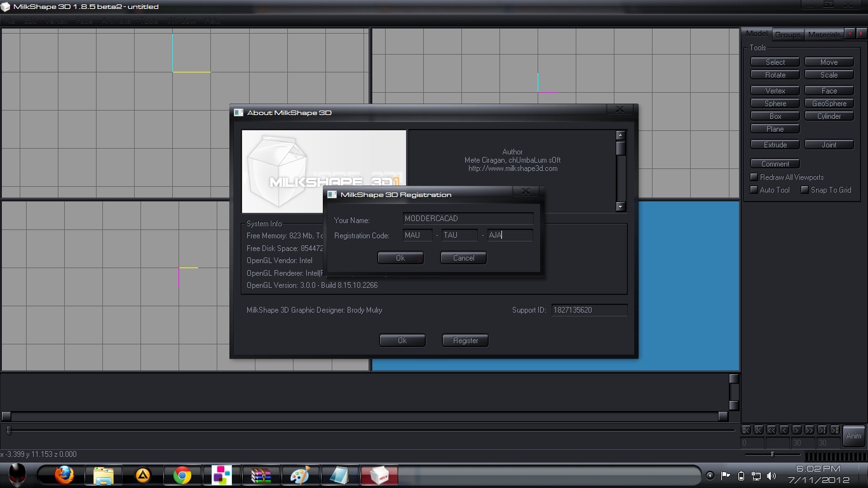Screen dimensions: 868x488
Task: Open the Tools menu
Action: (149, 20)
